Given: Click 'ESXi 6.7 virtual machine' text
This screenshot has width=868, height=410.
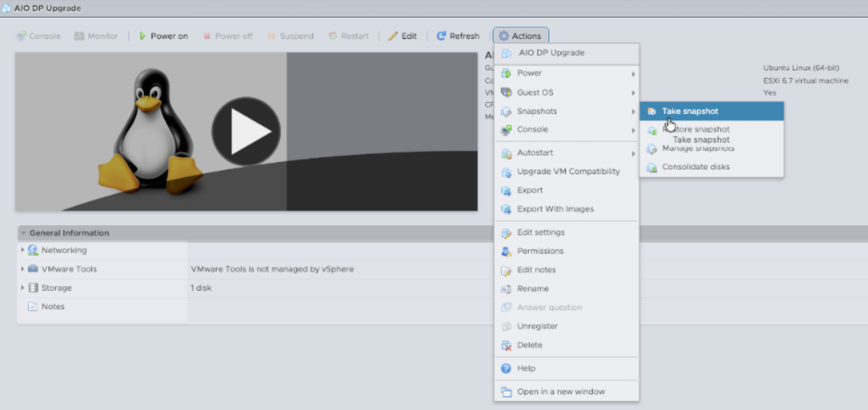Looking at the screenshot, I should click(805, 81).
